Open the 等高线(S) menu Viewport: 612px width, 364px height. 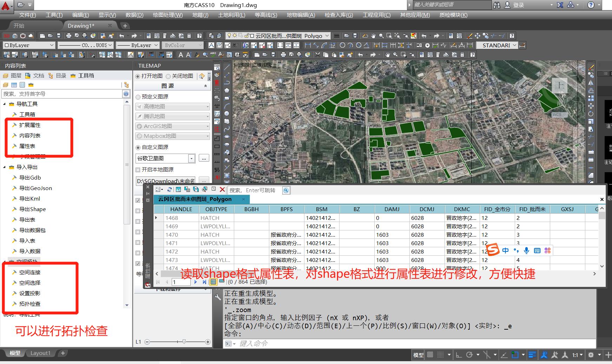(x=266, y=15)
